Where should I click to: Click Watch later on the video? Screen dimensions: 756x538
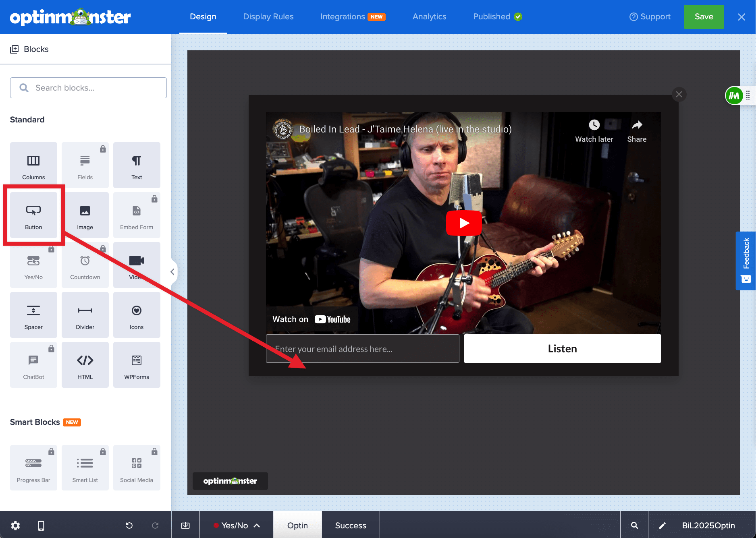pyautogui.click(x=594, y=131)
